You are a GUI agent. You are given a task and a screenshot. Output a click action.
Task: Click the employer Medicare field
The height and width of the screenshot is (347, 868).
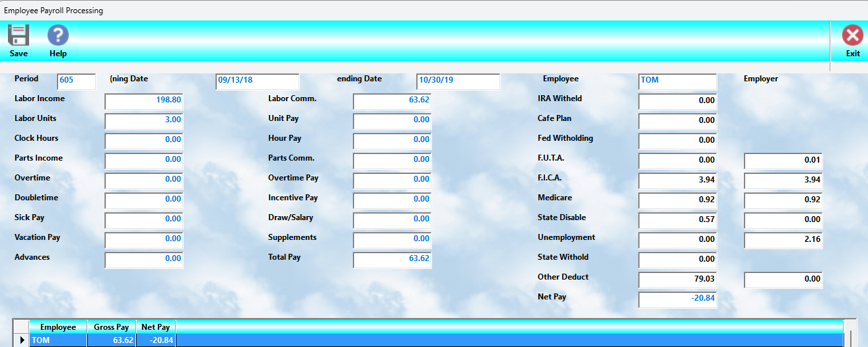(783, 201)
